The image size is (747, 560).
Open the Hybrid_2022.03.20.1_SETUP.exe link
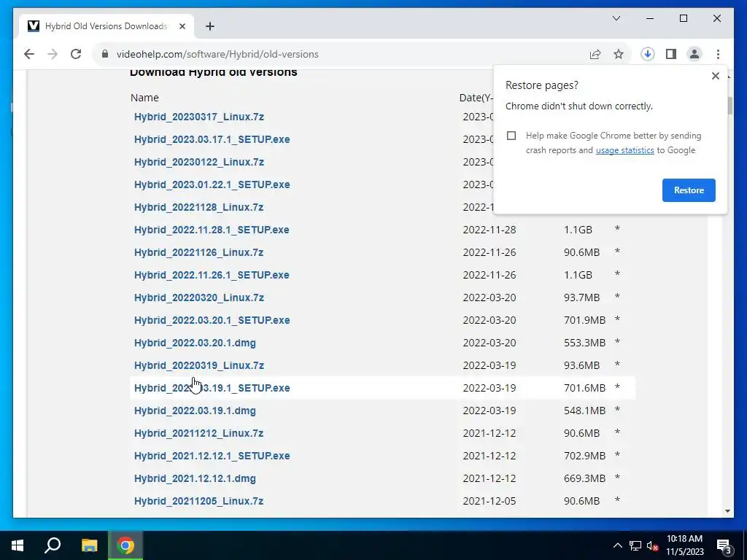click(212, 321)
